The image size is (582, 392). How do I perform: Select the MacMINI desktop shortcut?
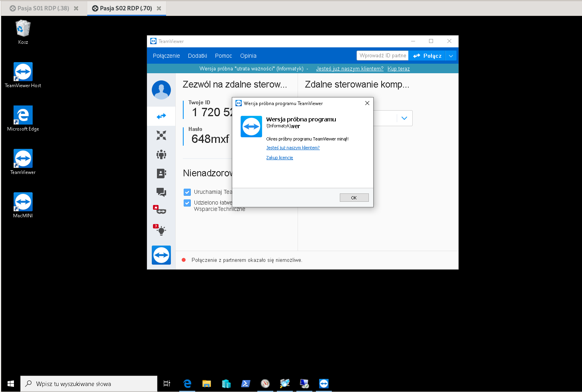tap(23, 205)
